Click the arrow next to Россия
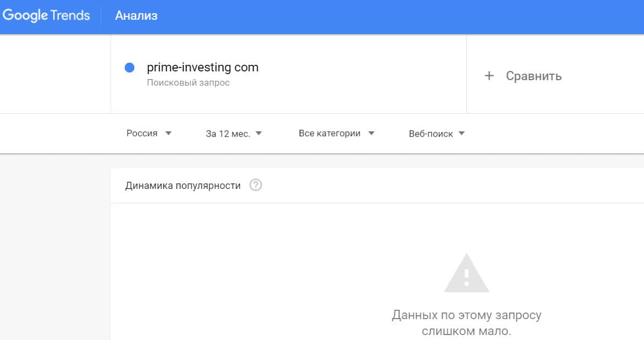Image resolution: width=644 pixels, height=340 pixels. pos(168,133)
